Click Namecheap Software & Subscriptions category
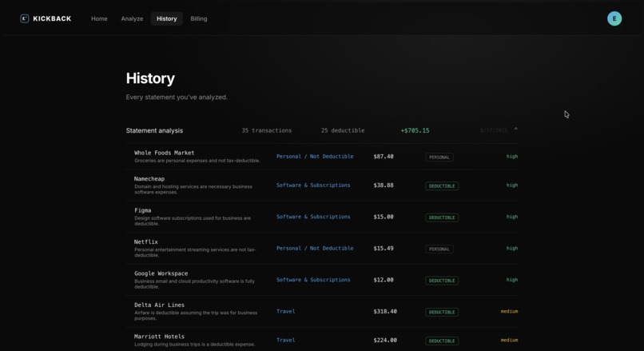644x351 pixels. [x=313, y=185]
